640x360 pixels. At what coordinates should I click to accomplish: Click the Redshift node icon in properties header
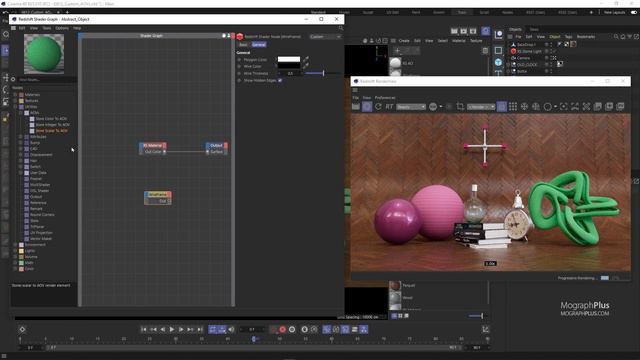pyautogui.click(x=240, y=37)
